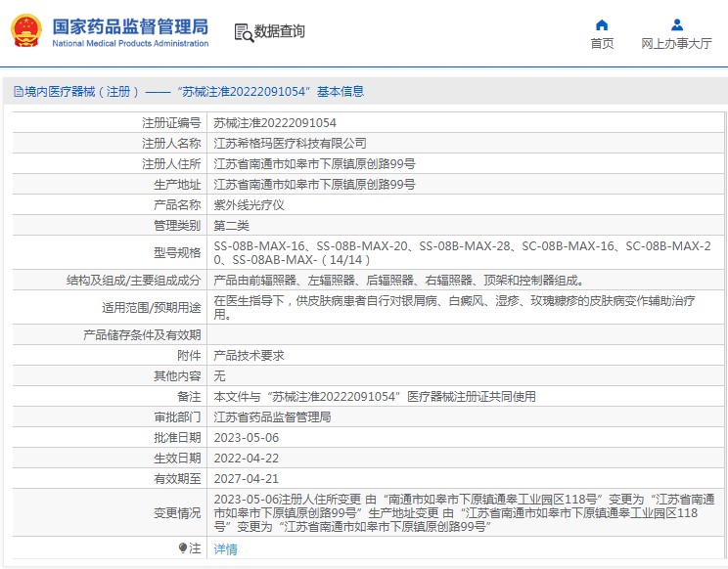Select the 无 value
728x569 pixels.
click(x=219, y=376)
